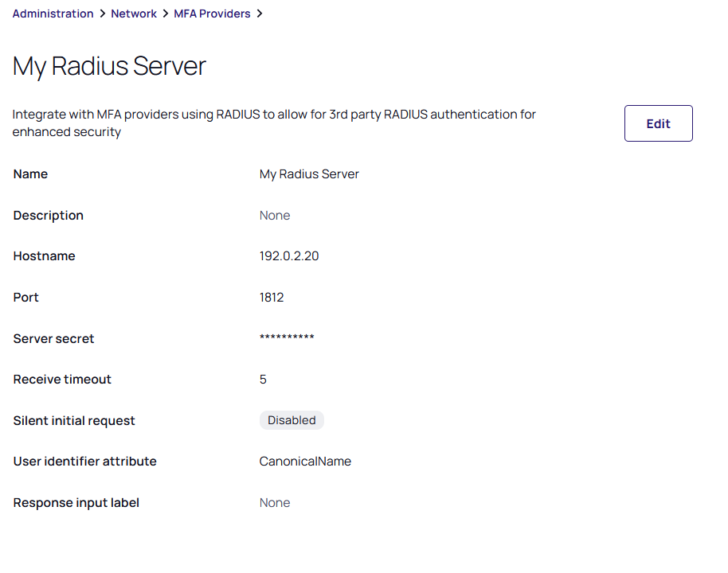
Task: Click the User identifier attribute label
Action: pos(84,462)
